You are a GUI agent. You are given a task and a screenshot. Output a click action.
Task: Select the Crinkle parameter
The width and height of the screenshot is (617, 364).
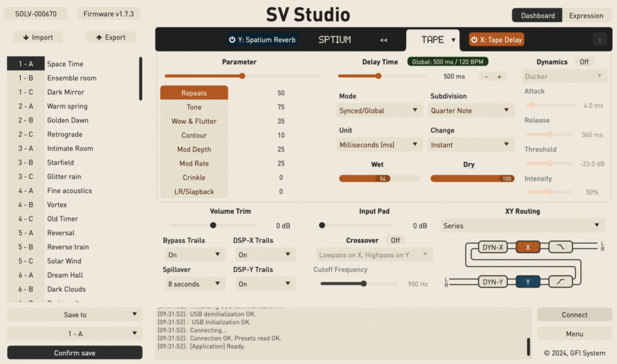click(194, 177)
